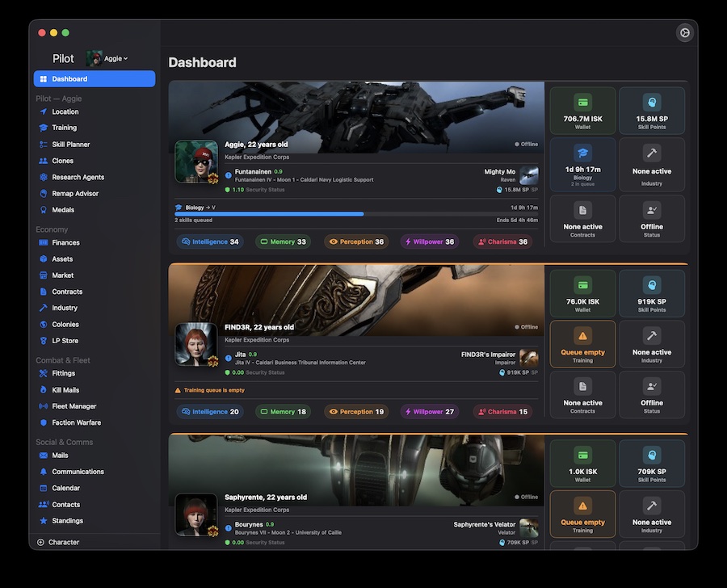
Task: Expand the Aggie pilot selector dropdown
Action: (107, 58)
